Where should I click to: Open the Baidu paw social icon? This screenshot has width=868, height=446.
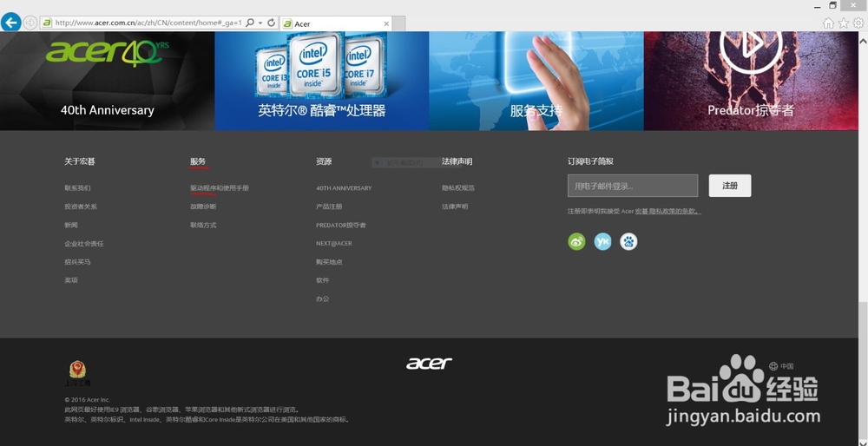click(x=628, y=241)
